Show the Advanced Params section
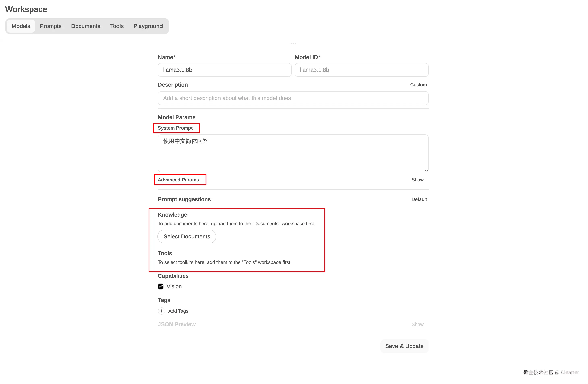Image resolution: width=588 pixels, height=384 pixels. click(x=417, y=180)
